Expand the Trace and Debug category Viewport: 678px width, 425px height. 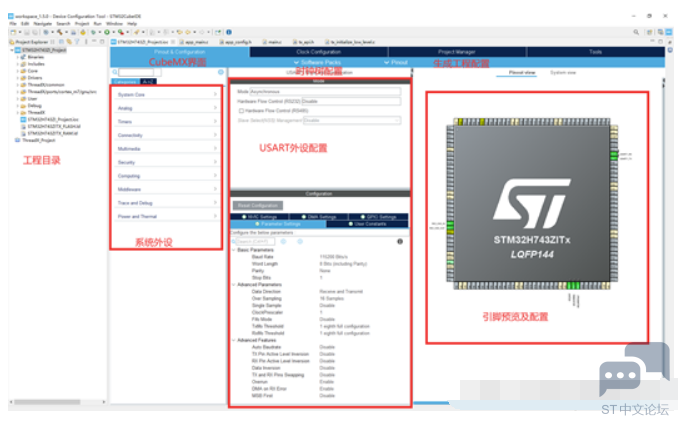[x=167, y=203]
